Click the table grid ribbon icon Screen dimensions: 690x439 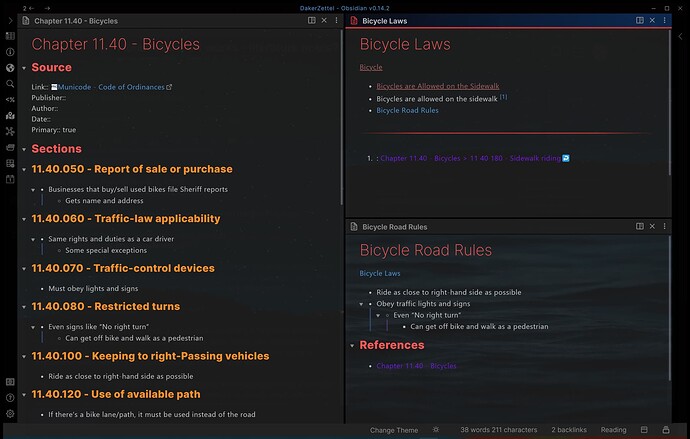click(10, 163)
